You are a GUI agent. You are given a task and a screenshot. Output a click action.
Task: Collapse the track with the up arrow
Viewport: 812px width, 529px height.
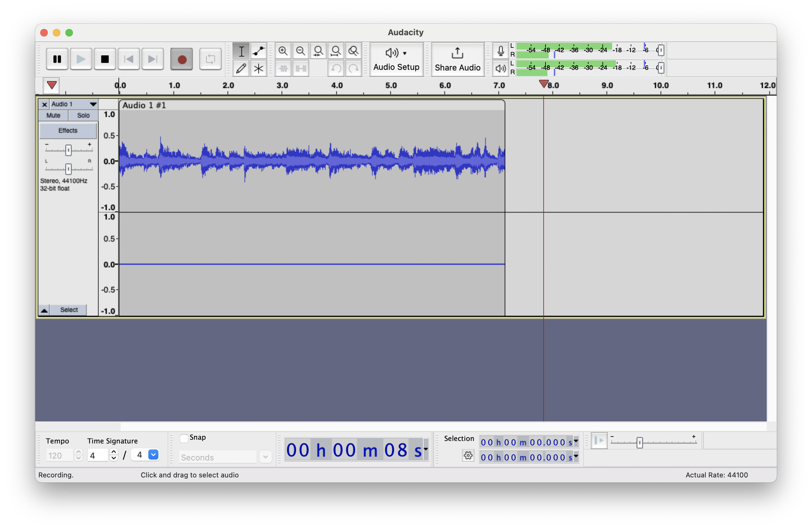[x=44, y=310]
